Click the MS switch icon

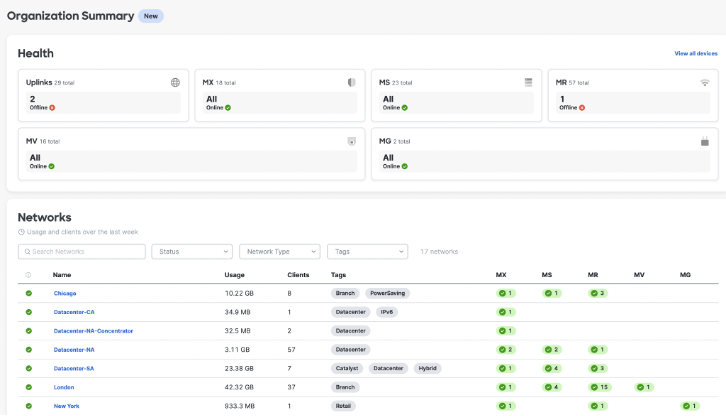528,82
